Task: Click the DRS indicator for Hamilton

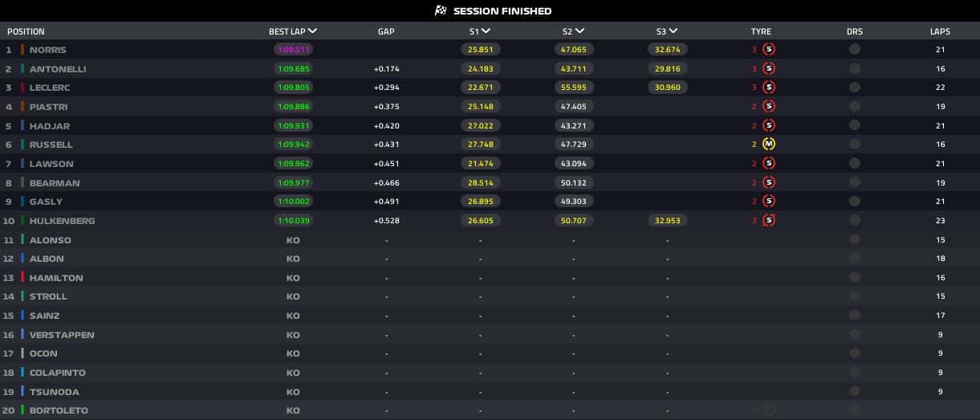Action: (x=855, y=277)
